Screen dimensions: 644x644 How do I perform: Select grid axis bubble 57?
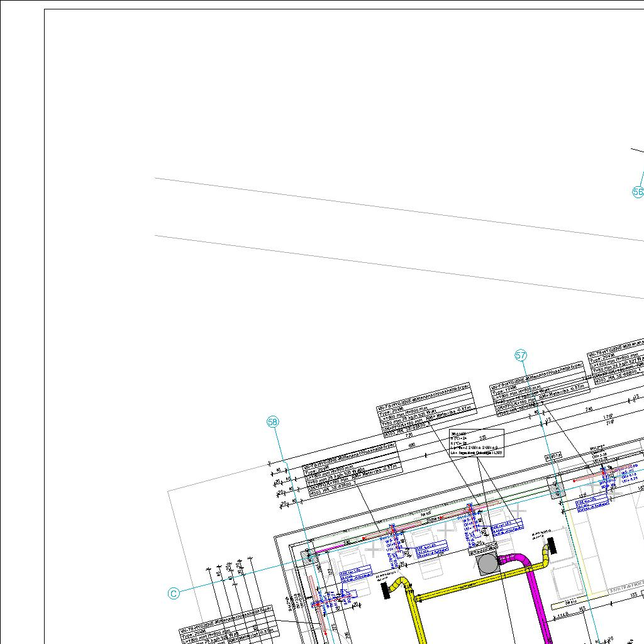pos(520,355)
